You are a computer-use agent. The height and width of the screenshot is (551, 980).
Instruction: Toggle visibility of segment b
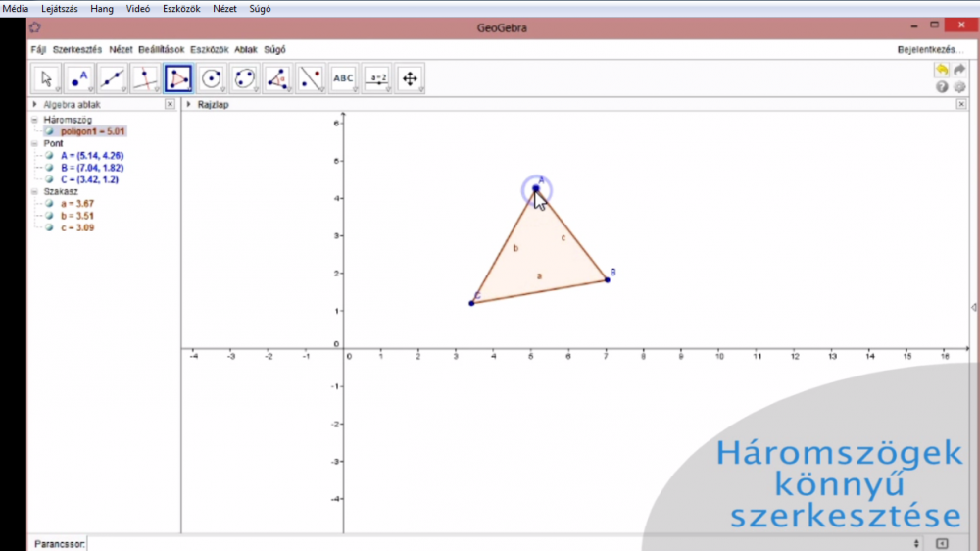[49, 216]
